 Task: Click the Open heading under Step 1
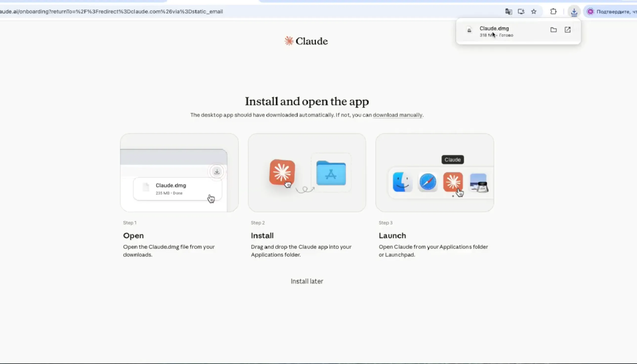pyautogui.click(x=133, y=236)
